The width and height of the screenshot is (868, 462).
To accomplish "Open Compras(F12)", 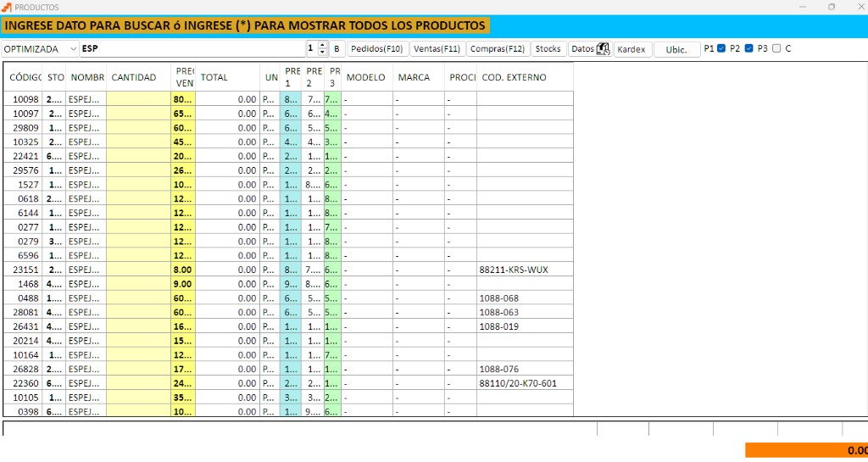I will [498, 49].
